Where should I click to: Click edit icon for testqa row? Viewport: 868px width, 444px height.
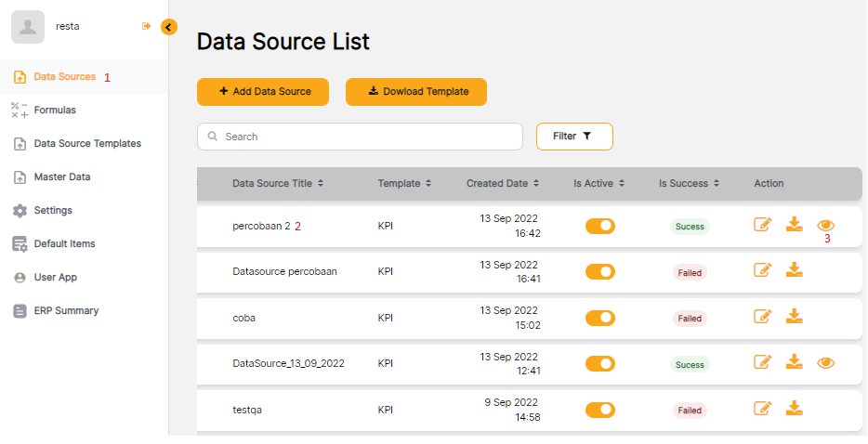763,408
